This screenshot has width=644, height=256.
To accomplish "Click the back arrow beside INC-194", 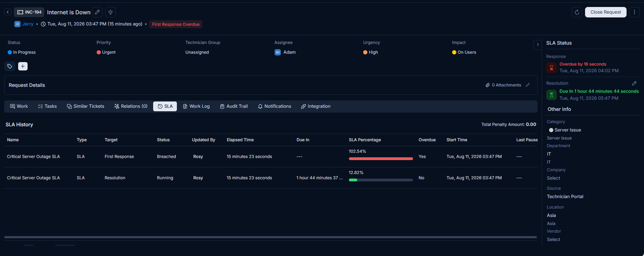I will click(x=8, y=12).
